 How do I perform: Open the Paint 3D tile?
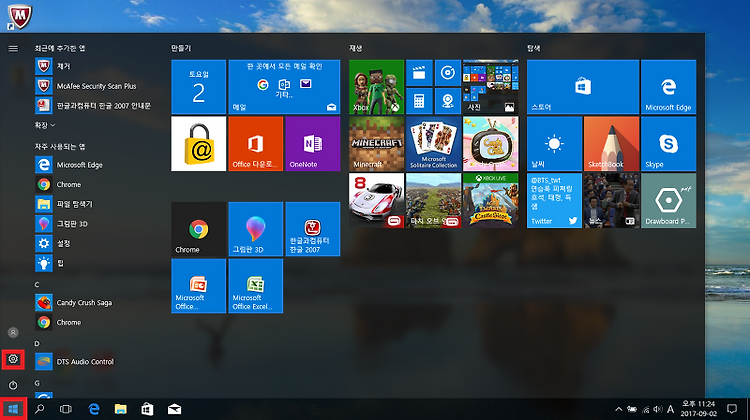(x=255, y=229)
